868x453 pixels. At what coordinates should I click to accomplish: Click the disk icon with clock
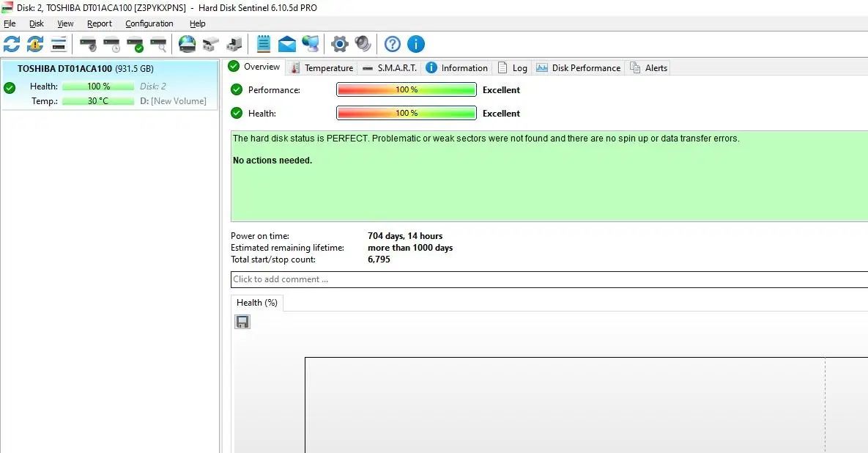tap(111, 44)
